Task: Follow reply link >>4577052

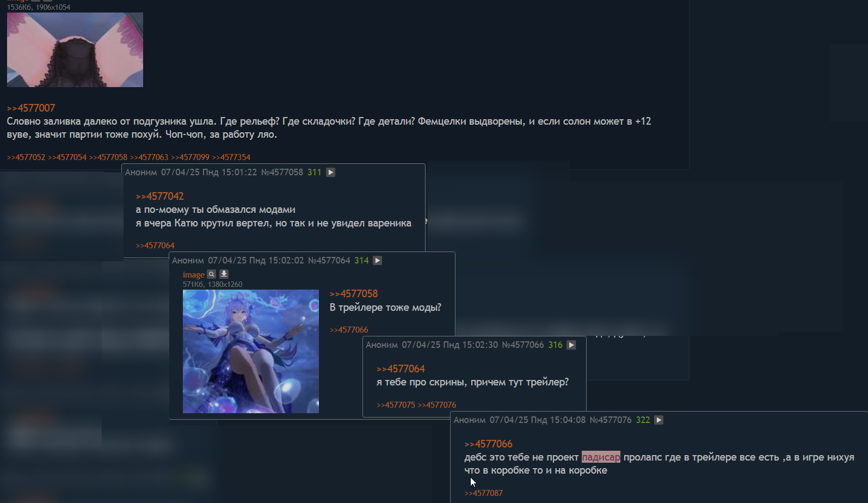Action: click(26, 157)
